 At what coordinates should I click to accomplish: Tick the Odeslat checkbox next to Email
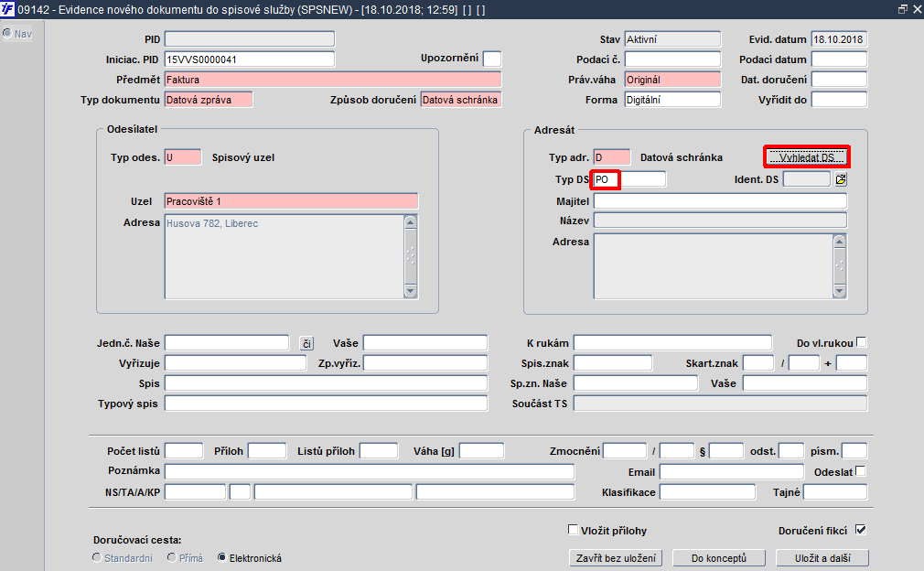860,471
